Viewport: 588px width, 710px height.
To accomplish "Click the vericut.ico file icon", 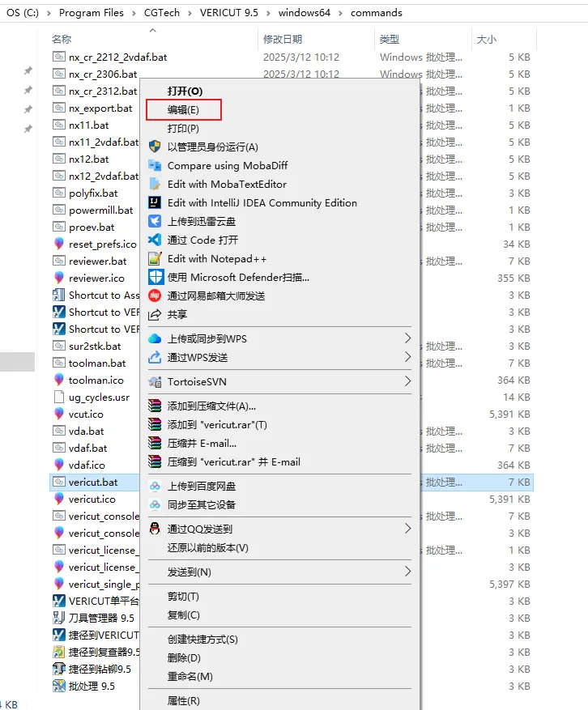I will [x=59, y=499].
